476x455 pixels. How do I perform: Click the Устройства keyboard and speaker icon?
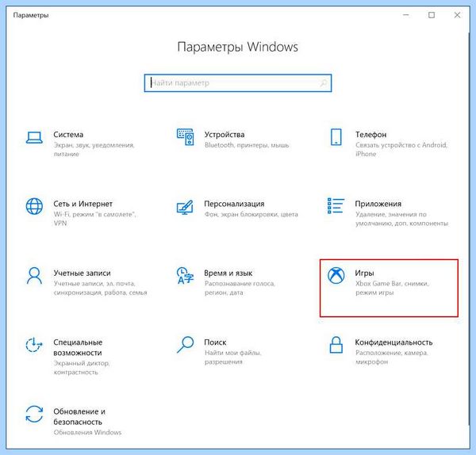(x=185, y=137)
